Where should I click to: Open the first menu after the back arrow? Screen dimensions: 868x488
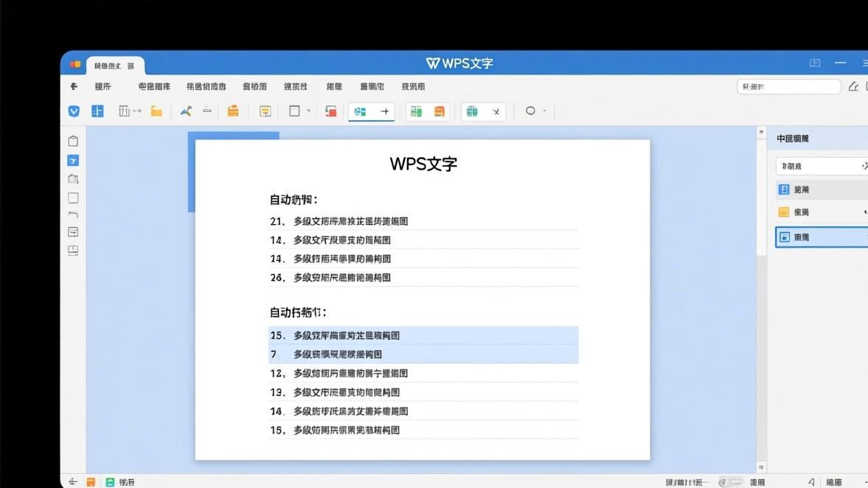103,86
